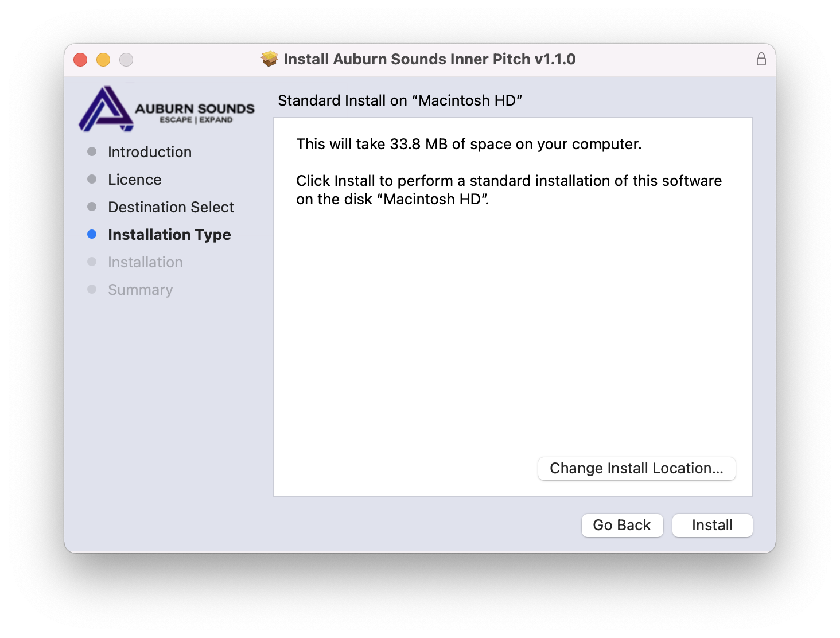Close the installer window with red button
The image size is (840, 638).
coord(80,60)
